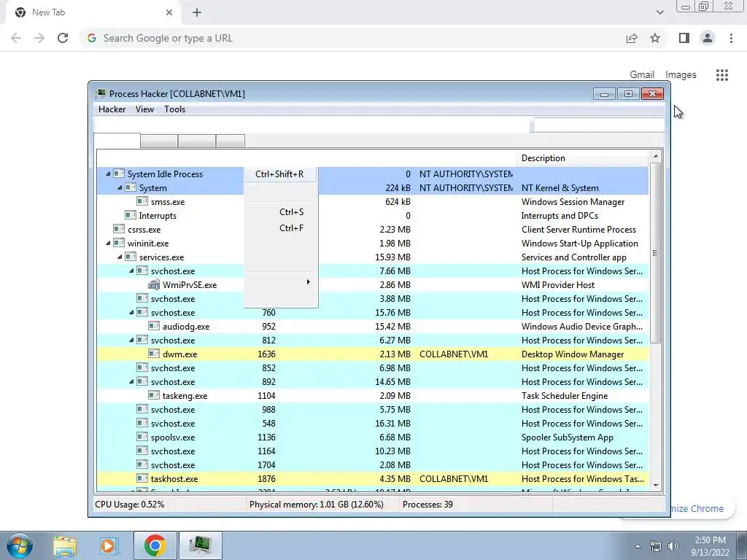Collapse svchost.exe node with PID 892
747x560 pixels.
pos(131,381)
